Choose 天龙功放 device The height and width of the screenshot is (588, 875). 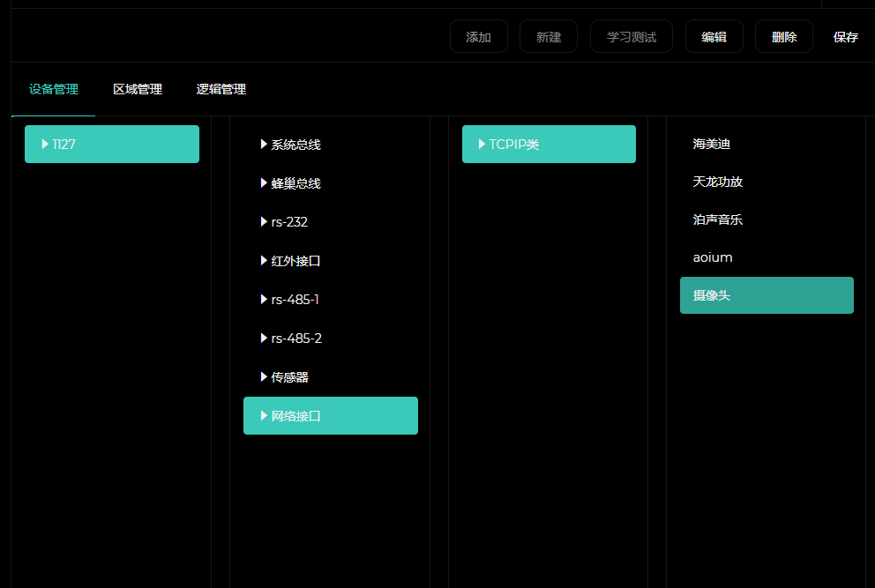[x=767, y=182]
